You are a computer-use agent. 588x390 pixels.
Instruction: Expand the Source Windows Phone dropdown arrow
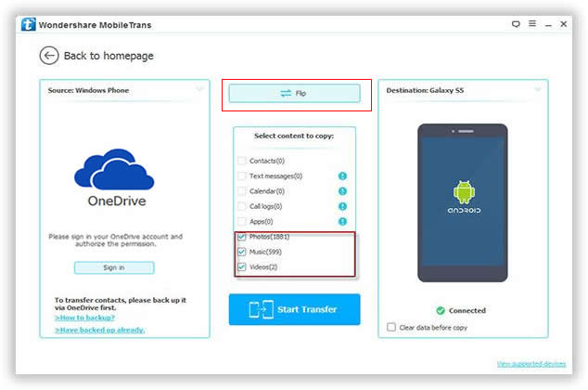(x=199, y=89)
